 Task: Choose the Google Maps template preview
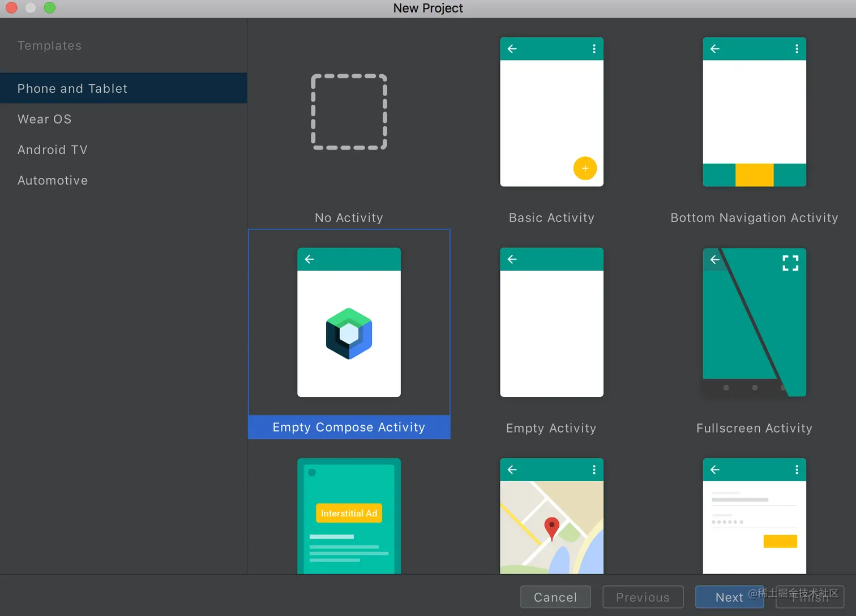tap(551, 516)
